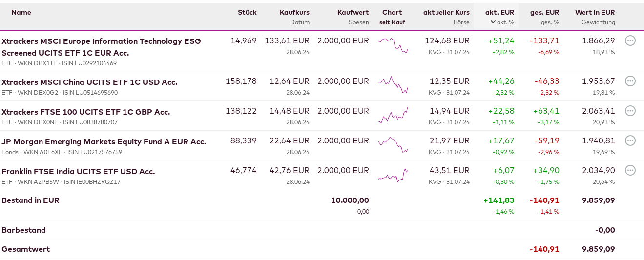Sort by Wert in EUR column header
The width and height of the screenshot is (644, 260).
(595, 12)
